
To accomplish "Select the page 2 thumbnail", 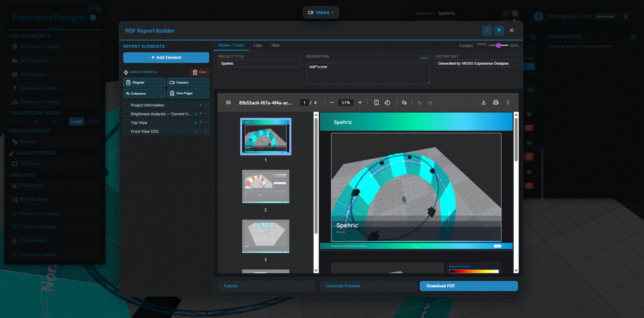I will pos(266,187).
